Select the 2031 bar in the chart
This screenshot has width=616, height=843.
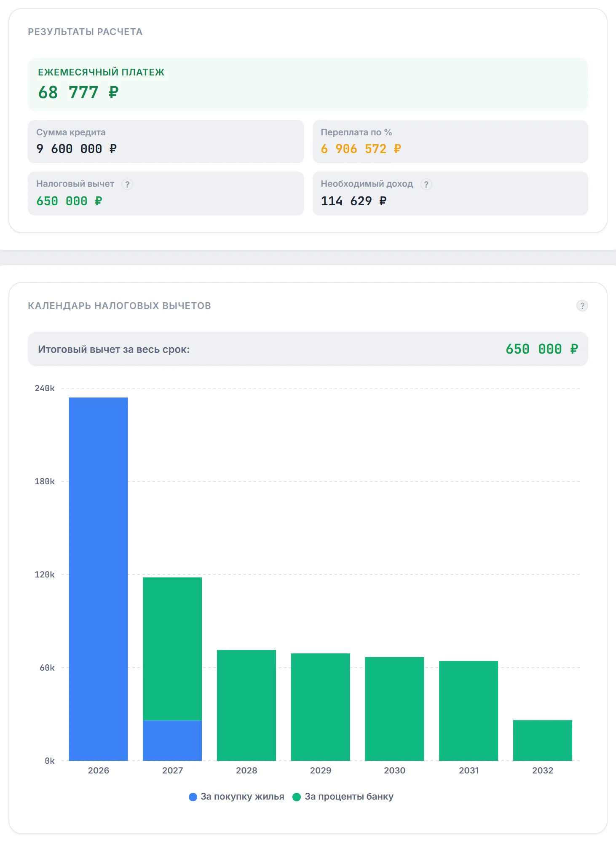click(469, 711)
